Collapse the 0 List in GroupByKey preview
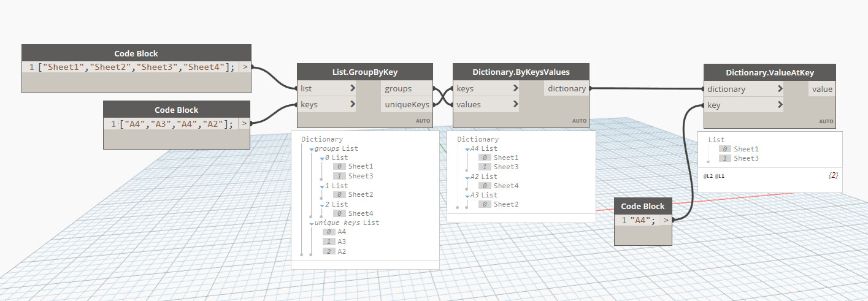Screen dimensions: 868x301 [x=321, y=158]
